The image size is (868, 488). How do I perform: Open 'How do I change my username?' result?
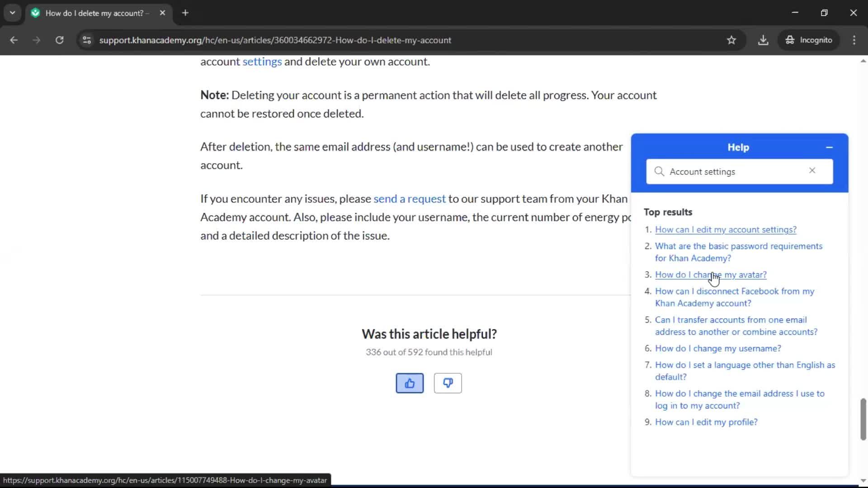point(718,348)
